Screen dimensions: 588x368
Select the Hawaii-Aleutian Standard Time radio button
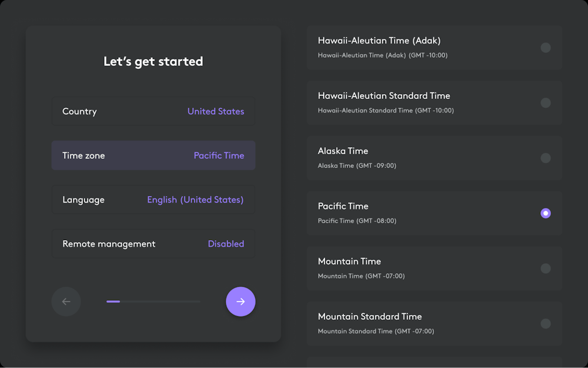click(x=546, y=103)
